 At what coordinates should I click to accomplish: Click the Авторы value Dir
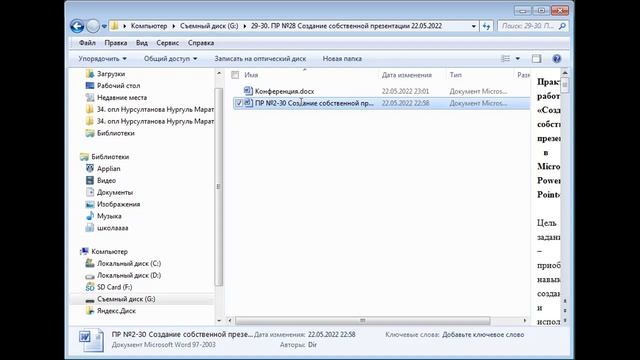tap(312, 345)
